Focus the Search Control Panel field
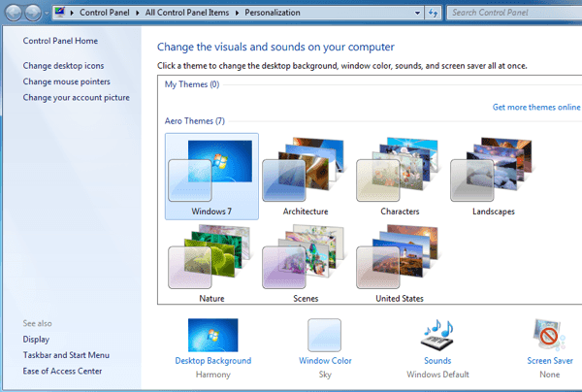 coord(514,13)
